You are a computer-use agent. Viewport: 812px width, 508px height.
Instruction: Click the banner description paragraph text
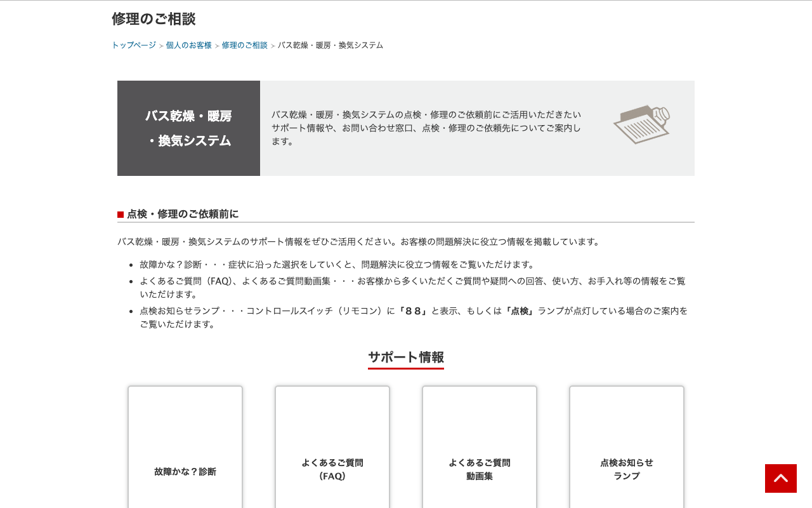(x=426, y=128)
